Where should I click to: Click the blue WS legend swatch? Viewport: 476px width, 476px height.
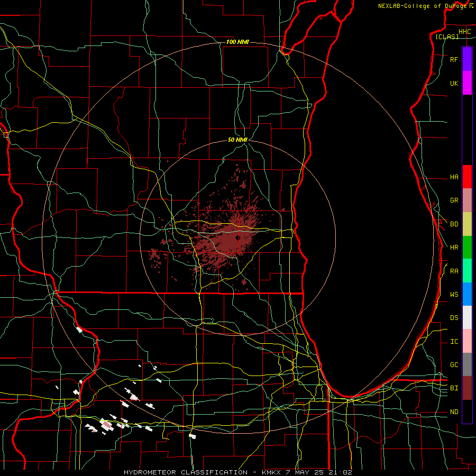[x=467, y=294]
